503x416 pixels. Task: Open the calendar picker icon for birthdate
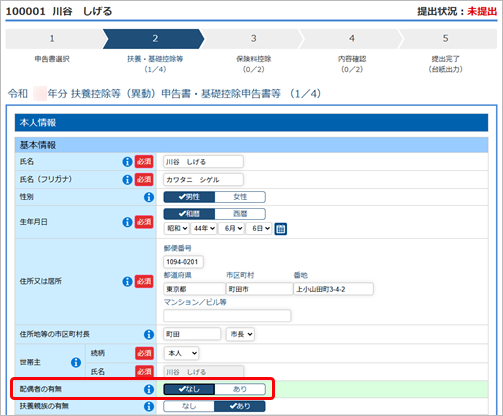coord(280,229)
